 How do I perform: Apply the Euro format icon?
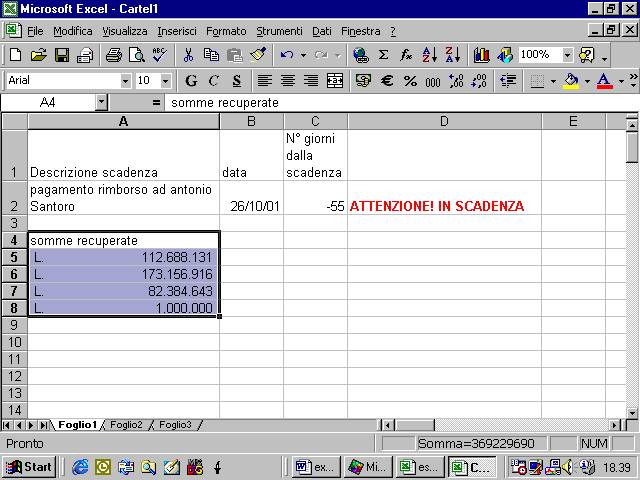(x=387, y=80)
